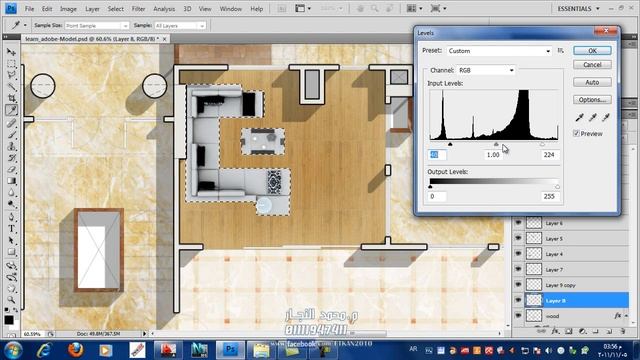Open the Channel RGB dropdown

tap(486, 70)
